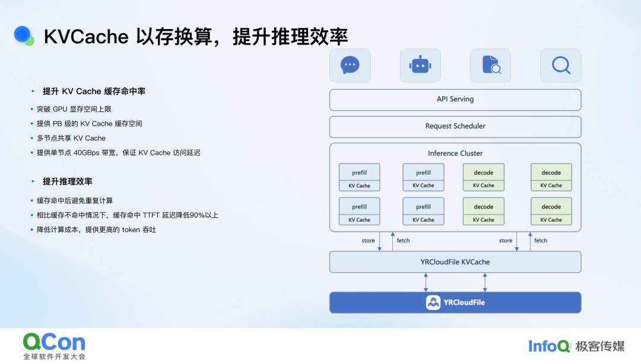
Task: Click the 突破 GPU 显存空间上限 bullet
Action: [74, 109]
